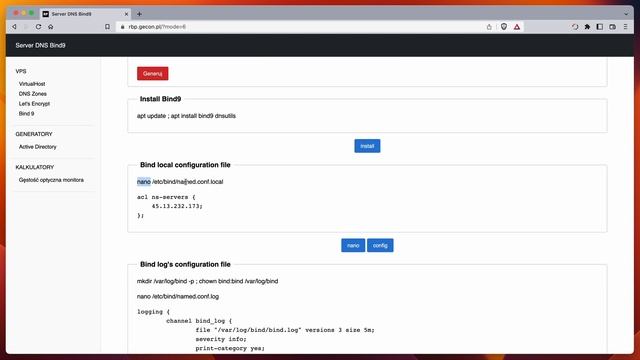Click the highlighted word nano in local config
The image size is (640, 360).
tap(144, 182)
